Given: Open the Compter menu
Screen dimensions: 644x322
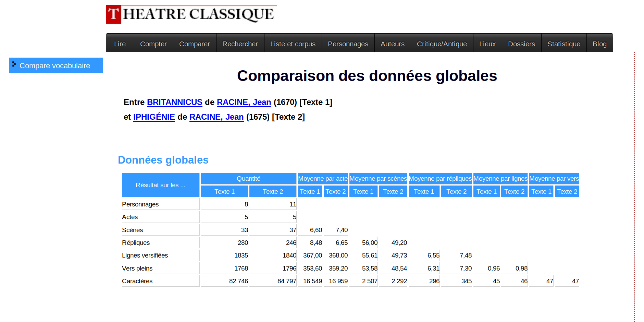Looking at the screenshot, I should pos(153,44).
